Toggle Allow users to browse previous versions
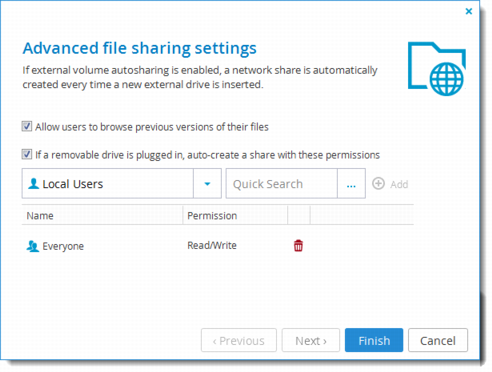492x372 pixels. [27, 127]
